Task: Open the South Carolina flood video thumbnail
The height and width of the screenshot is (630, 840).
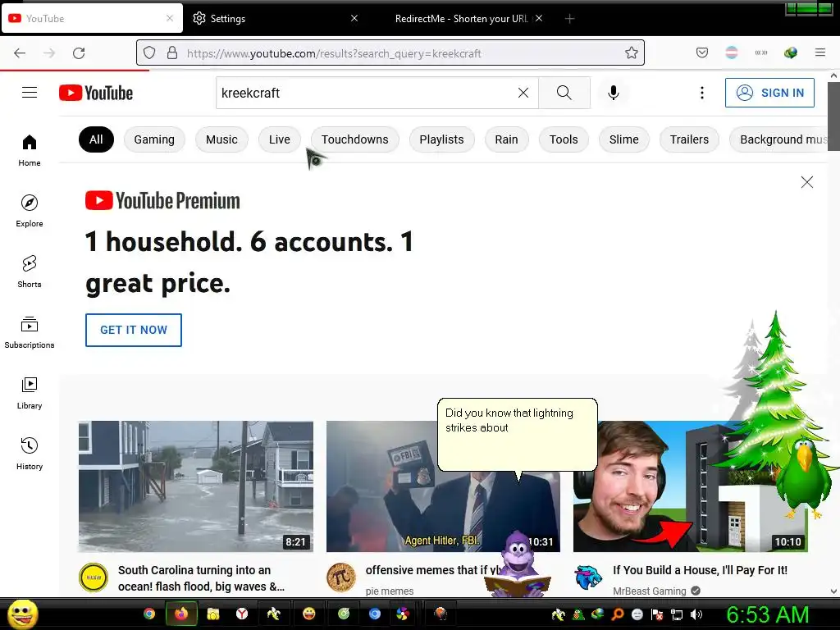Action: point(196,486)
